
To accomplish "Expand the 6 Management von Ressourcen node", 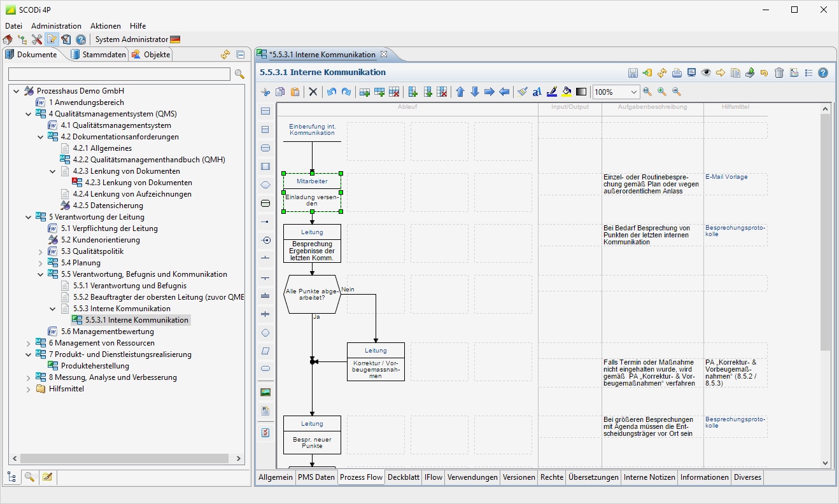I will (x=28, y=343).
